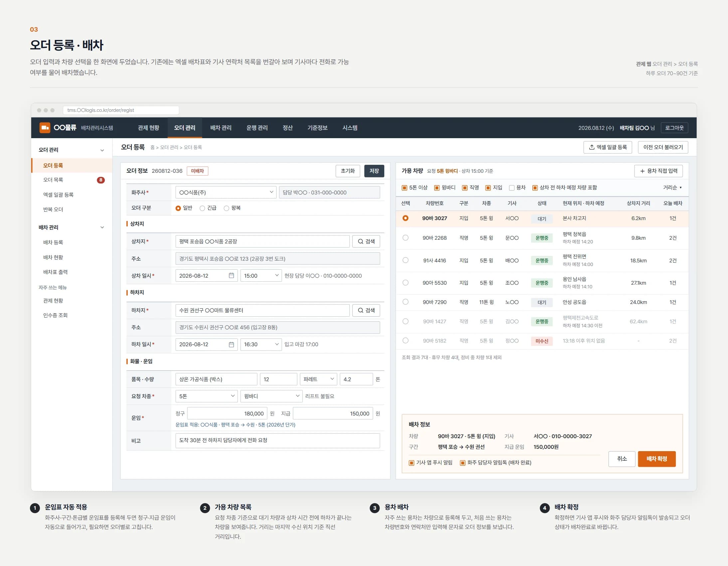Select vehicle 90바 2268 radio button
The height and width of the screenshot is (566, 728).
click(405, 238)
